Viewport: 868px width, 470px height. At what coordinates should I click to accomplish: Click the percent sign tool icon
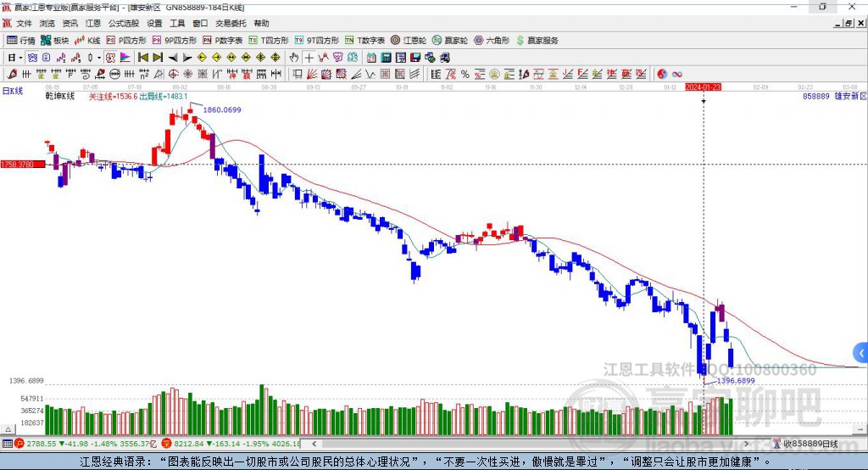click(x=465, y=75)
